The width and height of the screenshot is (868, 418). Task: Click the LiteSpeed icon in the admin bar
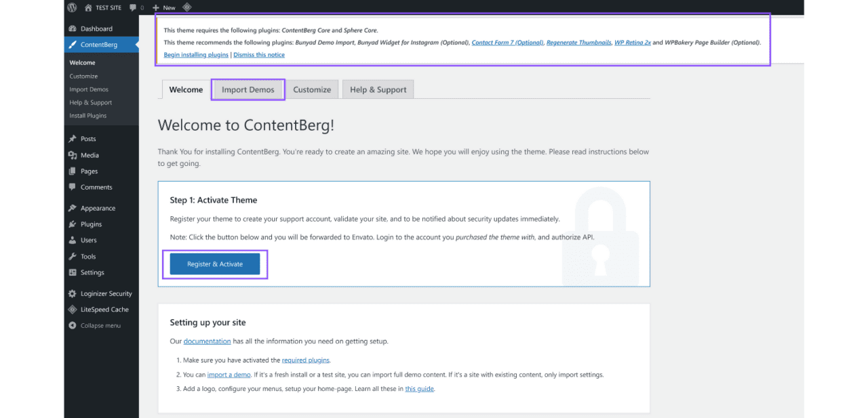click(186, 7)
